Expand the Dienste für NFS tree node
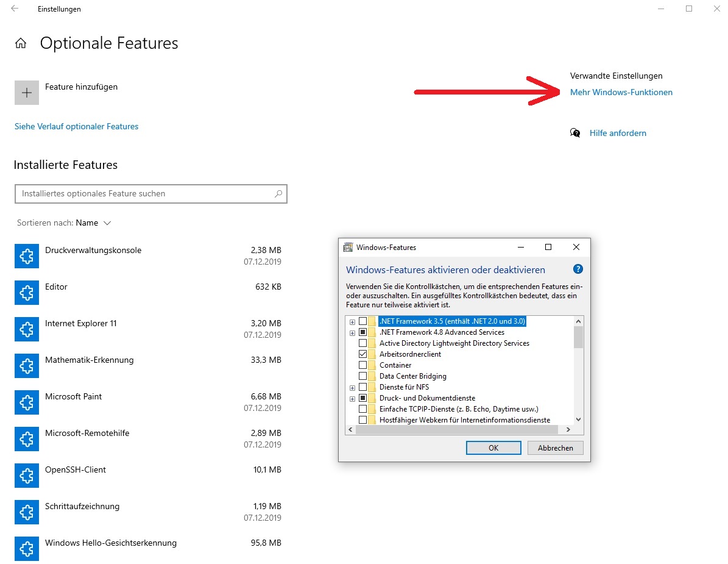Viewport: 728px width, 564px height. click(x=352, y=388)
